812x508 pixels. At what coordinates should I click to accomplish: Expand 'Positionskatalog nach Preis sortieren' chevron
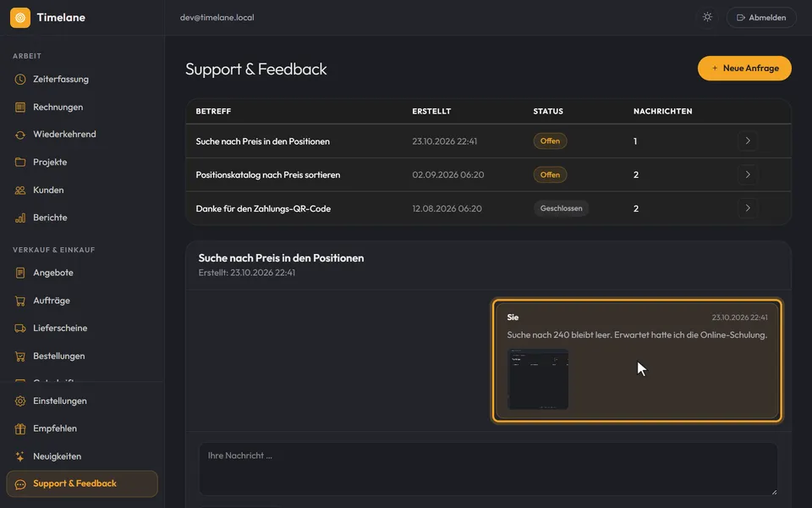pos(747,174)
